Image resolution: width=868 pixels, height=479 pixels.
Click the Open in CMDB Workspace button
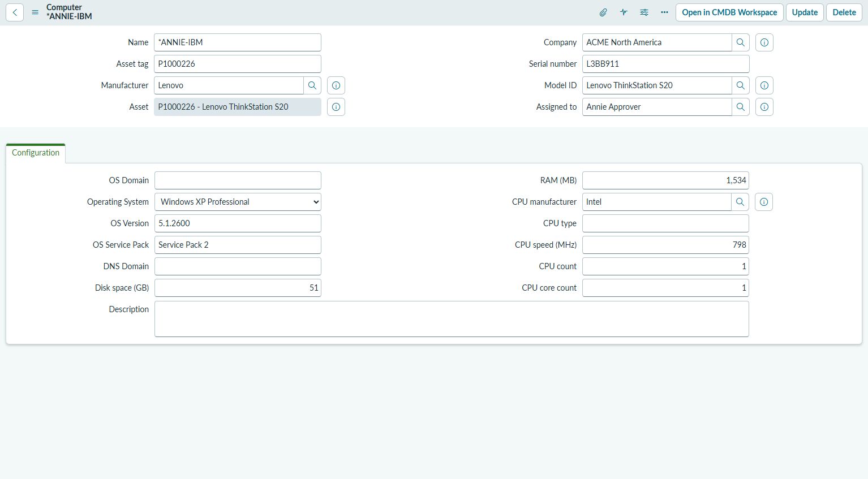(729, 12)
